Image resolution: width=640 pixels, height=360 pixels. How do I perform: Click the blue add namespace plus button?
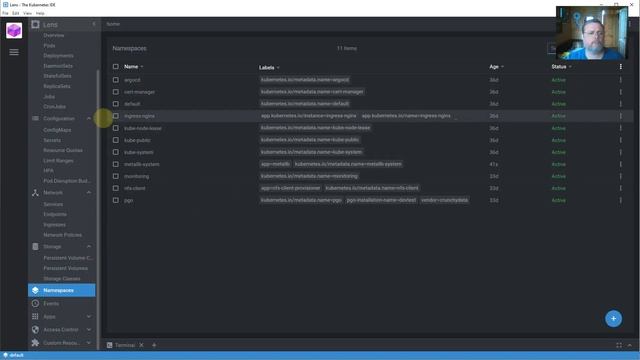pyautogui.click(x=613, y=319)
